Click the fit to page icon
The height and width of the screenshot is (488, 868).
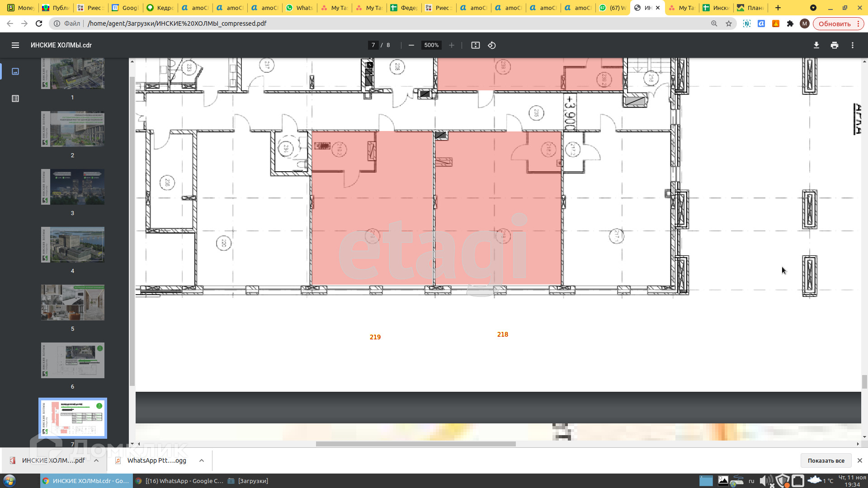click(475, 45)
